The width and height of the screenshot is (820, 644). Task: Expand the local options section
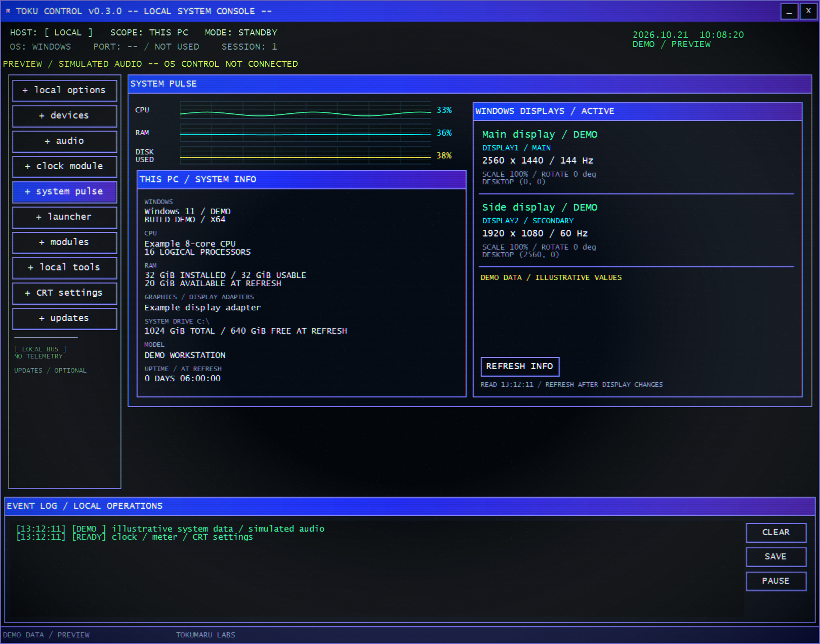tap(65, 91)
